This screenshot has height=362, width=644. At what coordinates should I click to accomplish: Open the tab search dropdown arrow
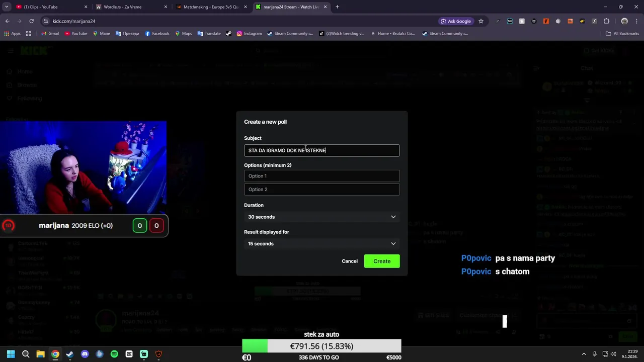[x=7, y=7]
